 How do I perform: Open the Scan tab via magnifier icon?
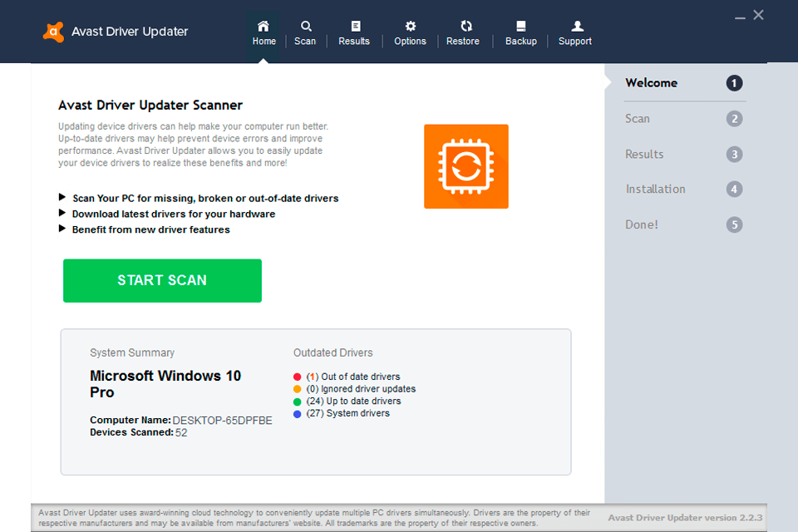[x=305, y=26]
